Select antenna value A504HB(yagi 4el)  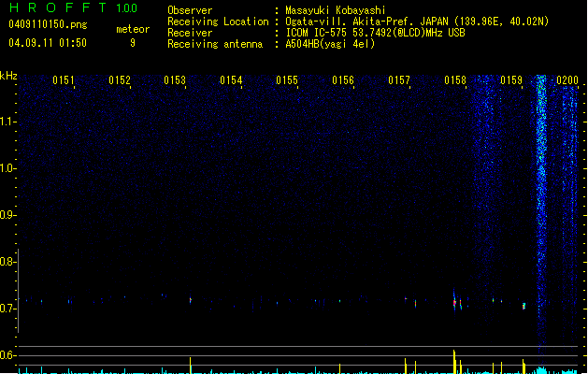coord(330,44)
